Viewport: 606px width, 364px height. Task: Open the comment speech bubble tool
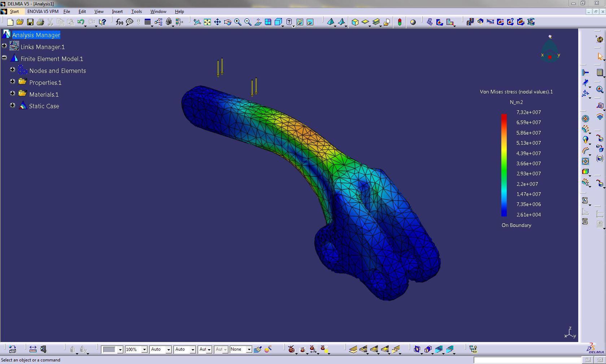tap(129, 22)
